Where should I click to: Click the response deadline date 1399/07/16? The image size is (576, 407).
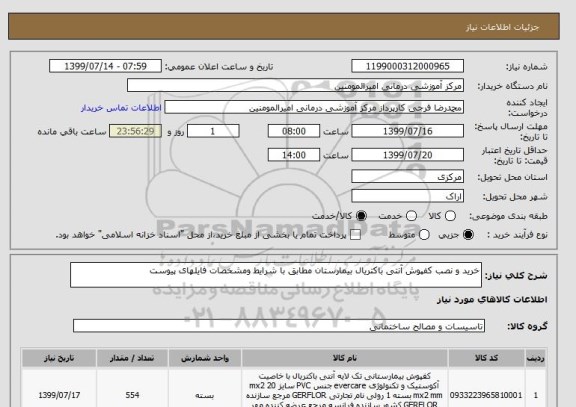click(x=407, y=131)
